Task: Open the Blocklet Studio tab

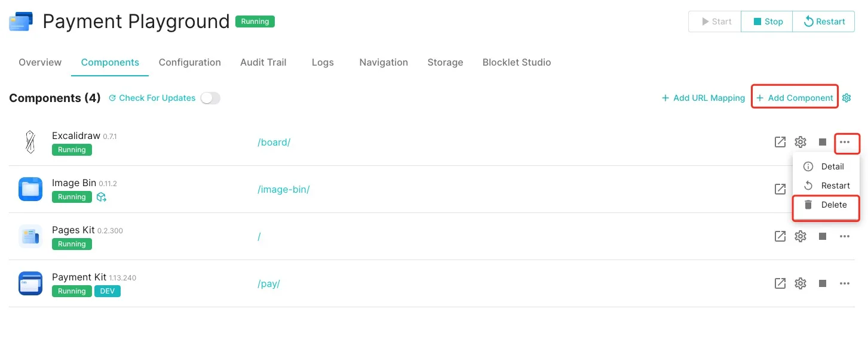Action: pos(517,62)
